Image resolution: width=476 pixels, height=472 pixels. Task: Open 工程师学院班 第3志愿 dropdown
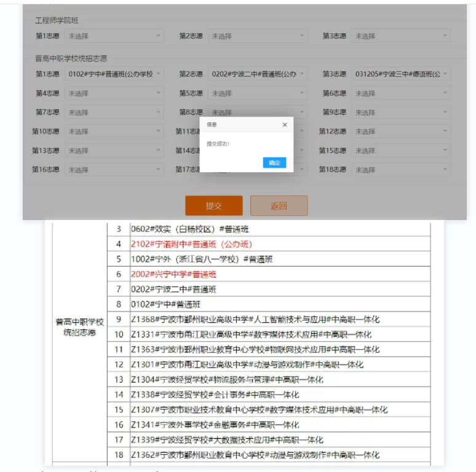tap(401, 36)
